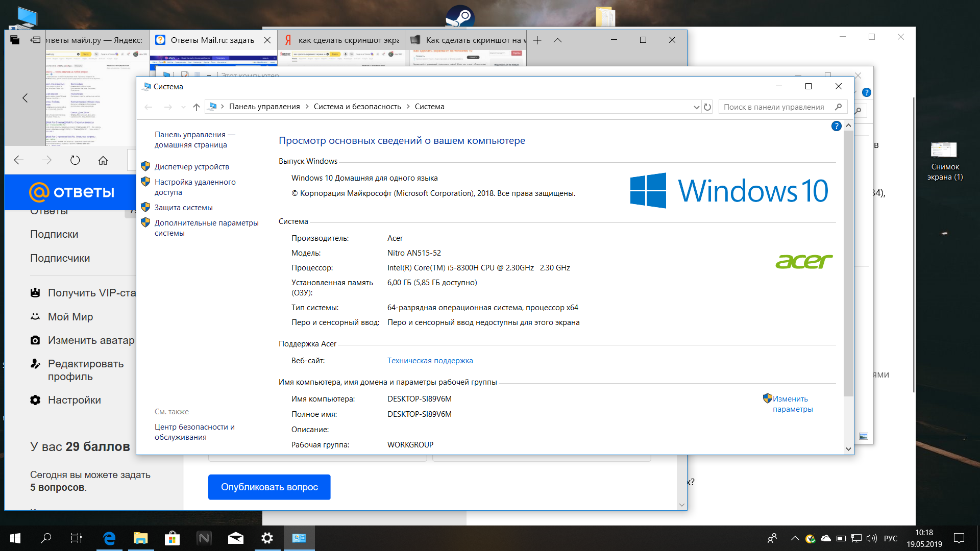
Task: Open Mail app from taskbar
Action: (236, 538)
